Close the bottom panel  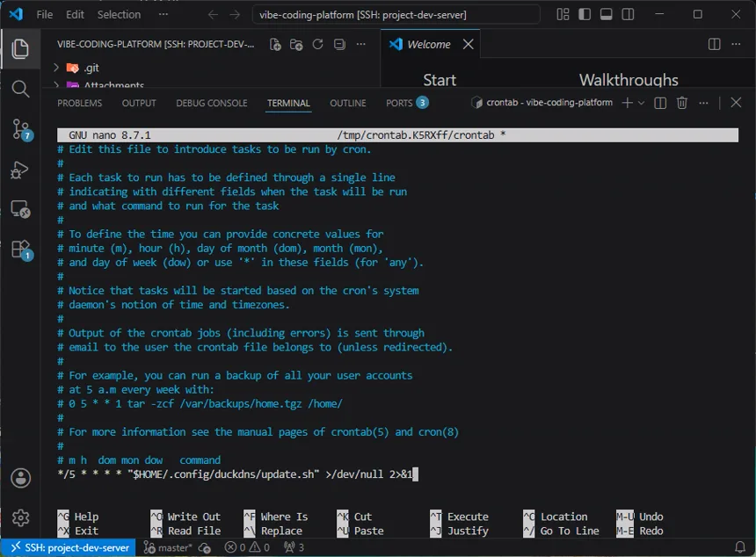pyautogui.click(x=736, y=103)
